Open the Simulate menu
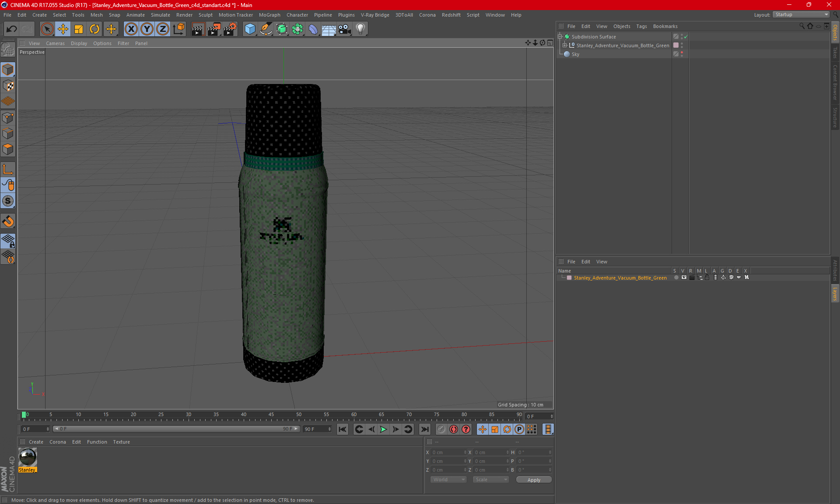Viewport: 840px width, 504px height. coord(161,15)
